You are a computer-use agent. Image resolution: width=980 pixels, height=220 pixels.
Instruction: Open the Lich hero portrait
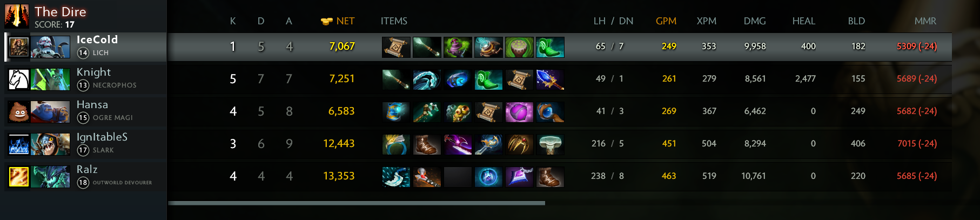[x=50, y=47]
